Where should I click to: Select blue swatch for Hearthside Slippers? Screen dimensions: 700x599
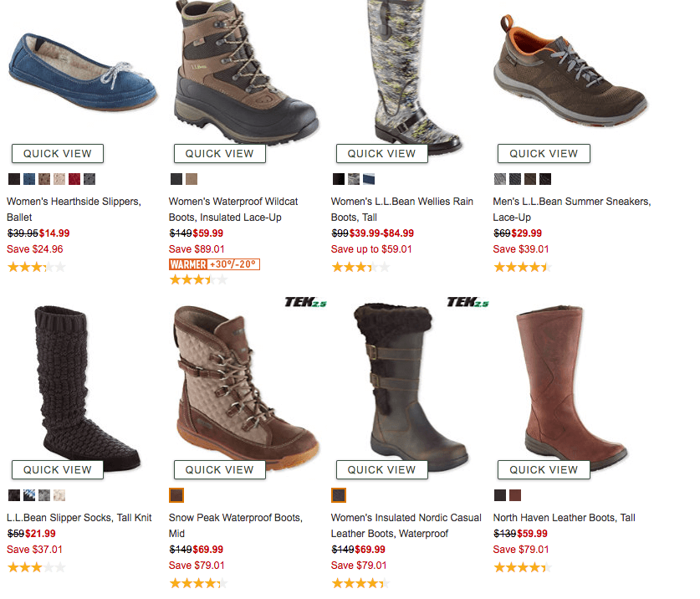pyautogui.click(x=29, y=179)
